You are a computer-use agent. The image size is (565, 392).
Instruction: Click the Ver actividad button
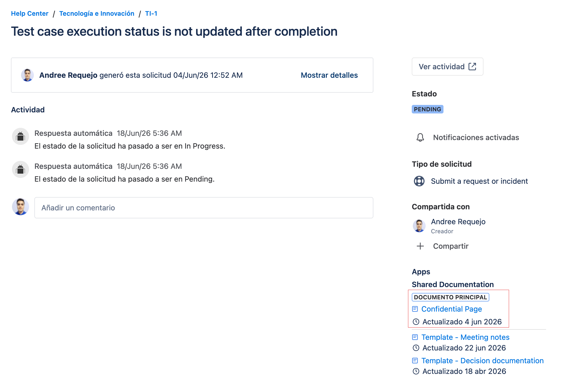[x=447, y=67]
